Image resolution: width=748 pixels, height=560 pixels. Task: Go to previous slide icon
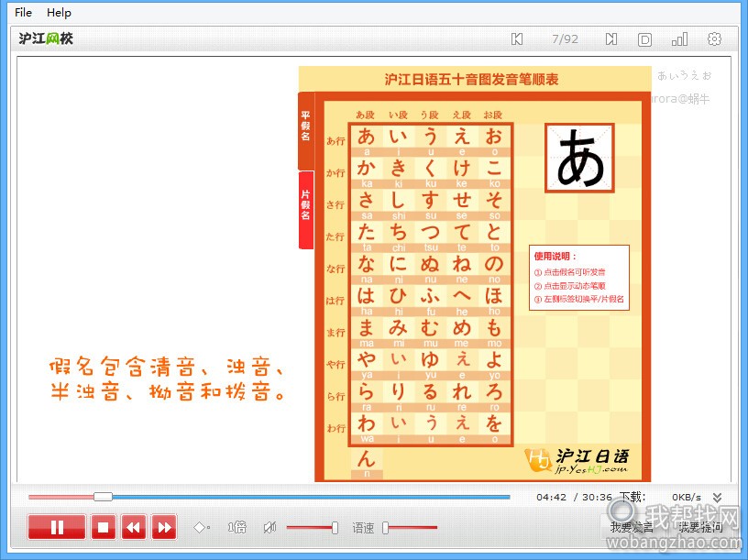517,39
